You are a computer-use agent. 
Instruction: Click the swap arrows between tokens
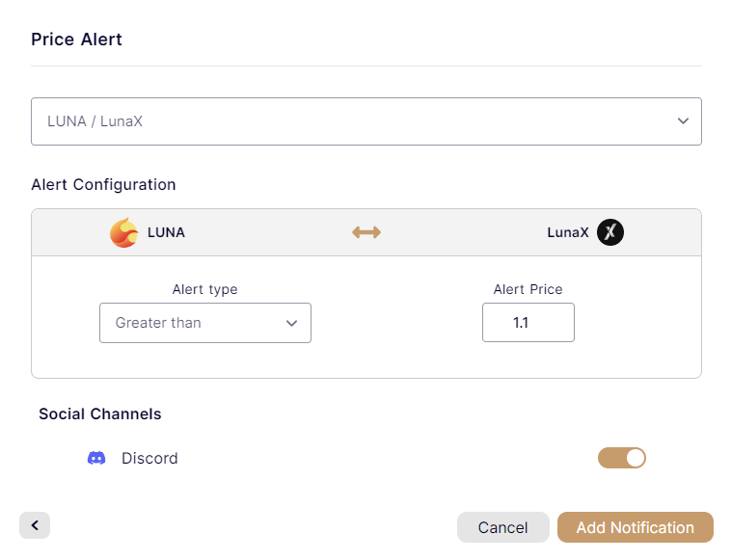(x=366, y=232)
